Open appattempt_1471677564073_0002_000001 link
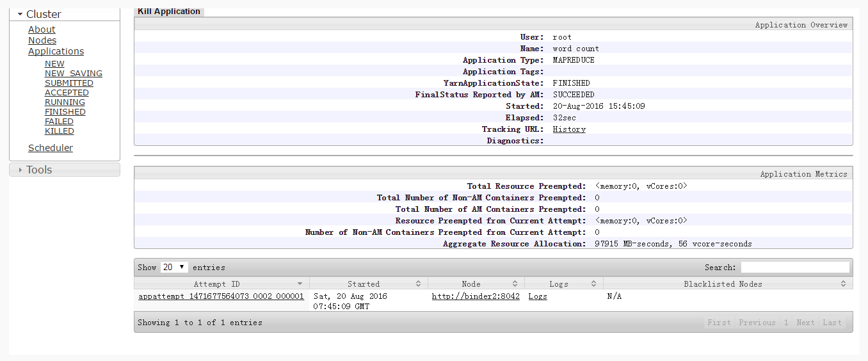 pos(221,296)
